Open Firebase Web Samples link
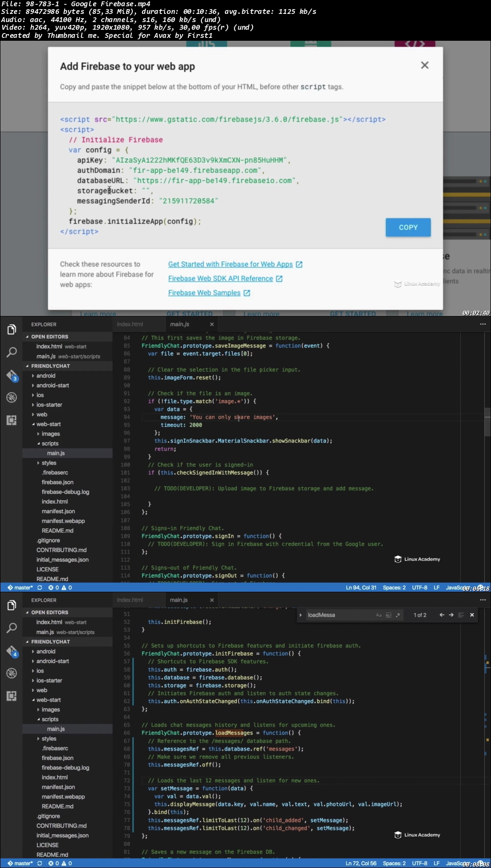Screen dimensions: 491x868 tap(204, 293)
